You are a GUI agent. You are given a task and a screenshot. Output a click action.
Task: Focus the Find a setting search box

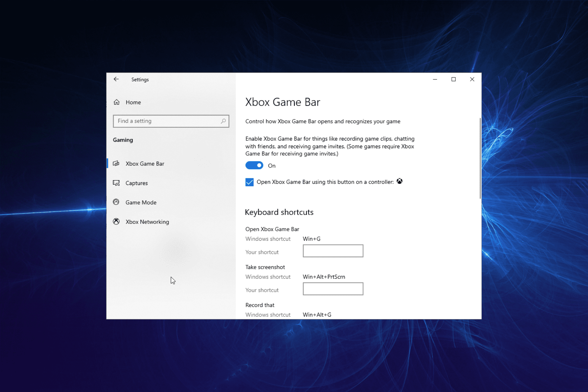(171, 121)
